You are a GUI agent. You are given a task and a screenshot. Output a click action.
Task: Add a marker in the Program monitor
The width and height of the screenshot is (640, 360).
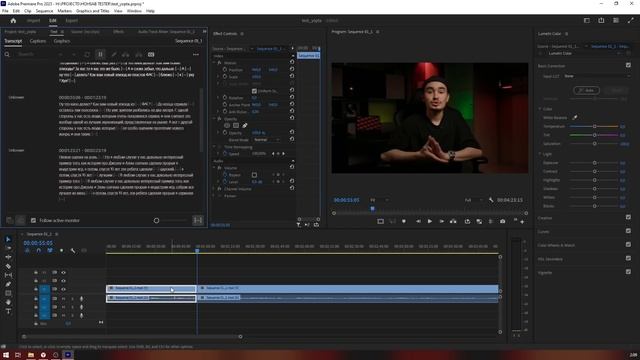[x=404, y=221]
